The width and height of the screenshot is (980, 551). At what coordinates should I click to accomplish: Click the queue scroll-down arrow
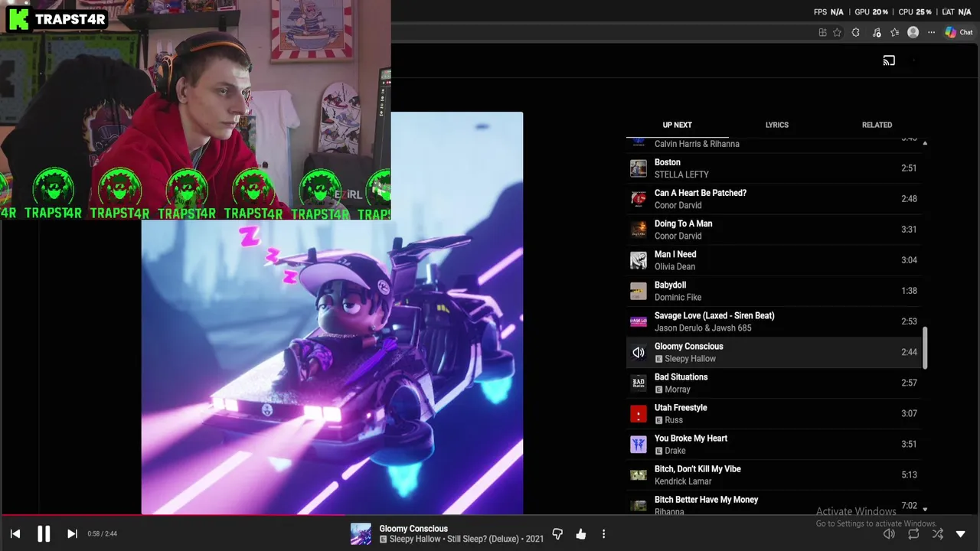(925, 509)
